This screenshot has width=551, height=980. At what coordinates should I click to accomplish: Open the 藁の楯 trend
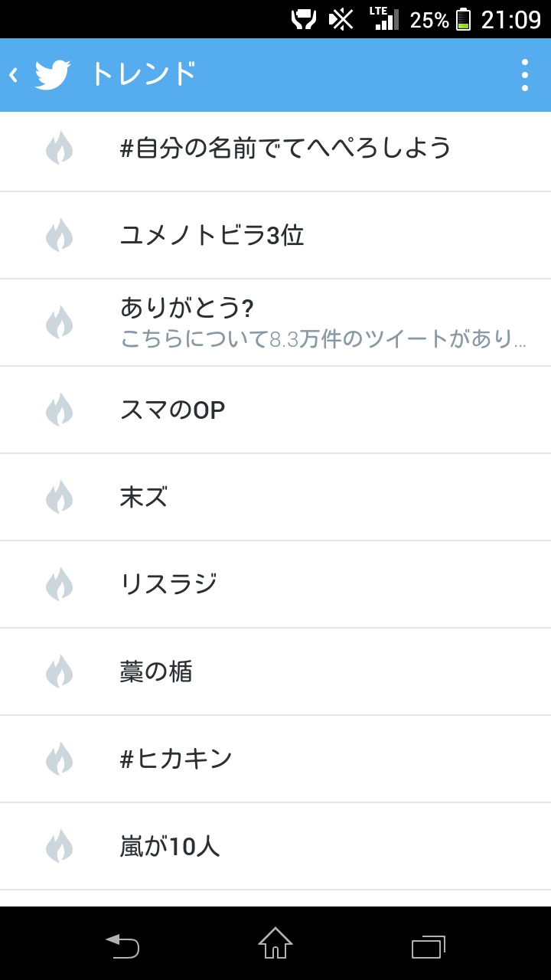tap(275, 671)
